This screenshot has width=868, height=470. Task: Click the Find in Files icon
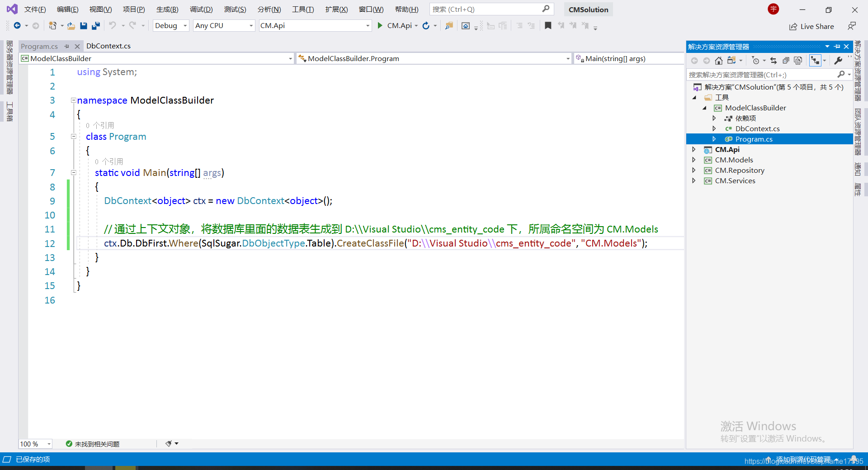coord(449,26)
